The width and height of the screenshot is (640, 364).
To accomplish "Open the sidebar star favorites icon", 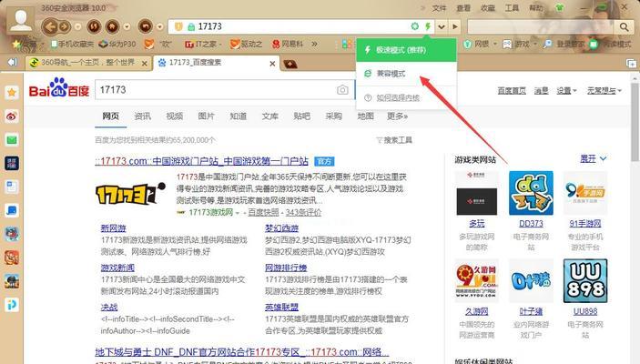I will [x=12, y=93].
